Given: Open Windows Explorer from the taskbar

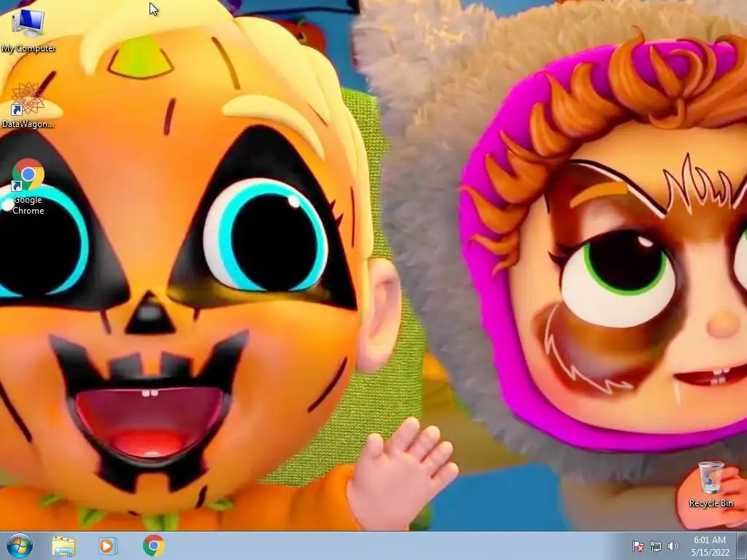Looking at the screenshot, I should (63, 546).
